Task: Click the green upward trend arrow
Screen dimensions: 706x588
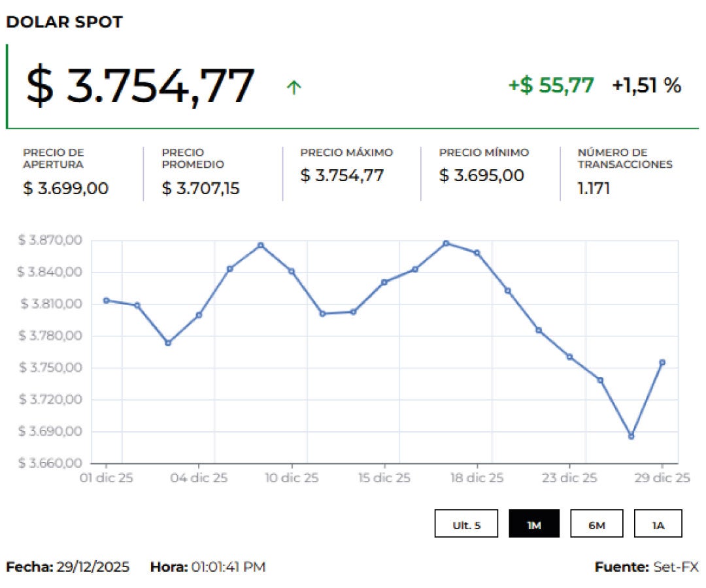Action: pos(294,87)
